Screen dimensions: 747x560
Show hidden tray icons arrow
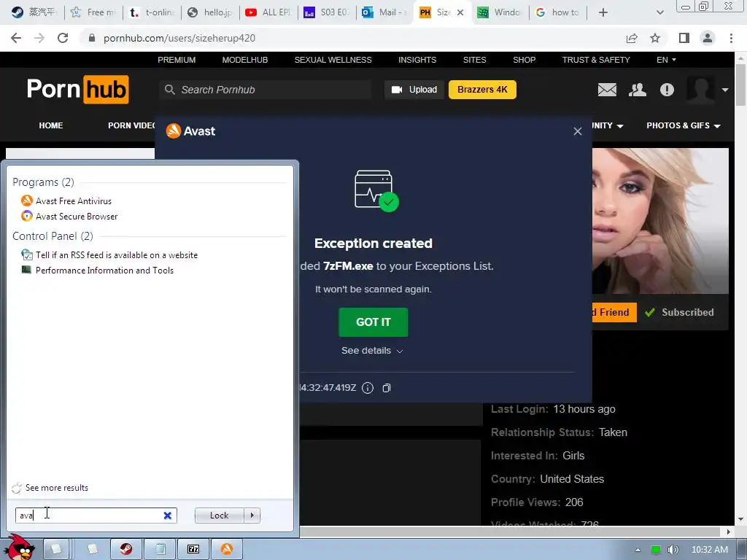(638, 550)
